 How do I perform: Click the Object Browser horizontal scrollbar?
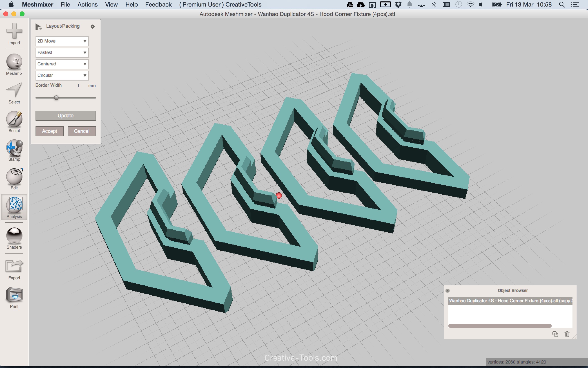pyautogui.click(x=500, y=326)
